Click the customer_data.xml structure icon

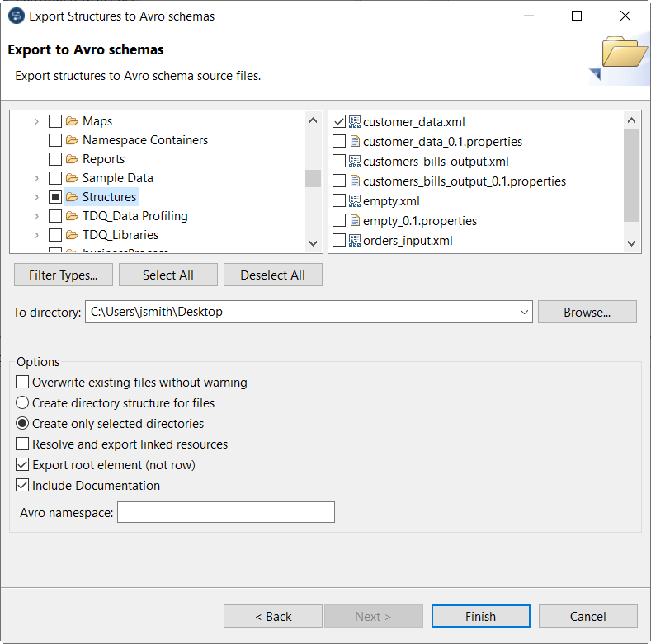355,121
